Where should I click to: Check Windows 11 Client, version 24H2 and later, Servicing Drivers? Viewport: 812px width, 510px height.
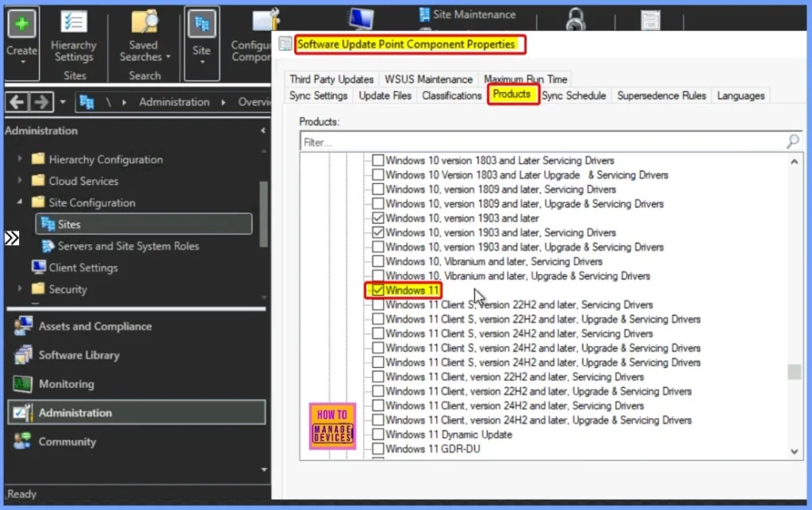378,405
